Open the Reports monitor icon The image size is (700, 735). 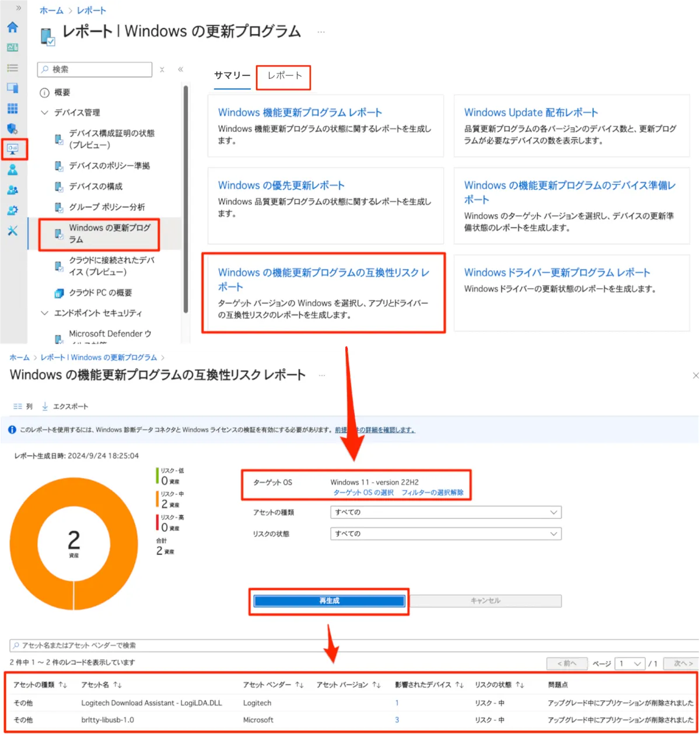tap(12, 149)
